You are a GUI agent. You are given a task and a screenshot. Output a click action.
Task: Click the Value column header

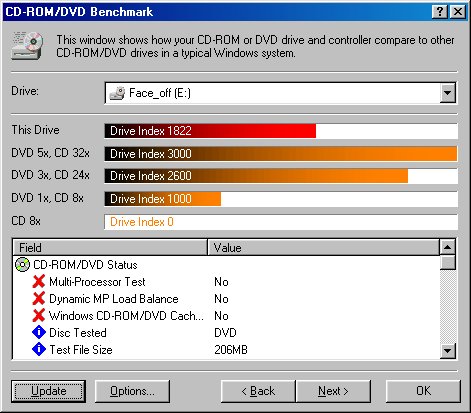coord(323,248)
